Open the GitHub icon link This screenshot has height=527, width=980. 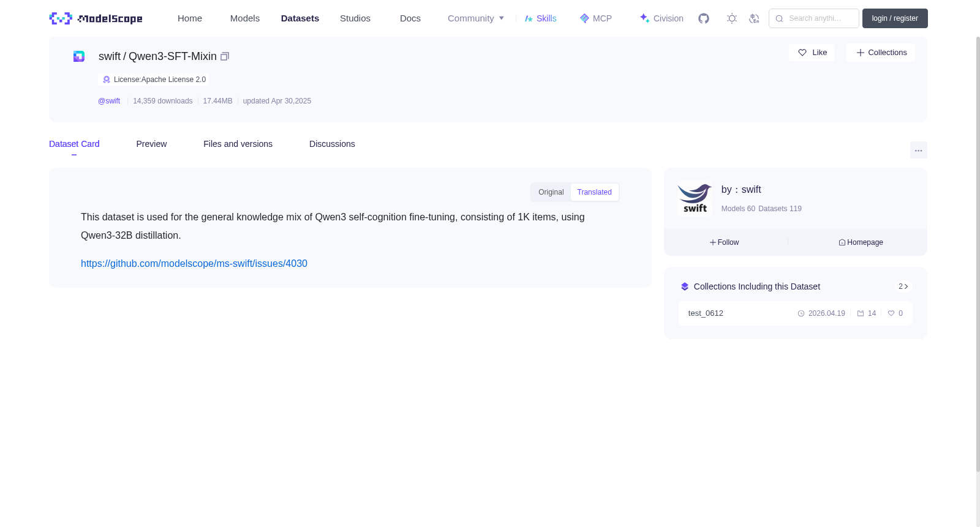(704, 18)
